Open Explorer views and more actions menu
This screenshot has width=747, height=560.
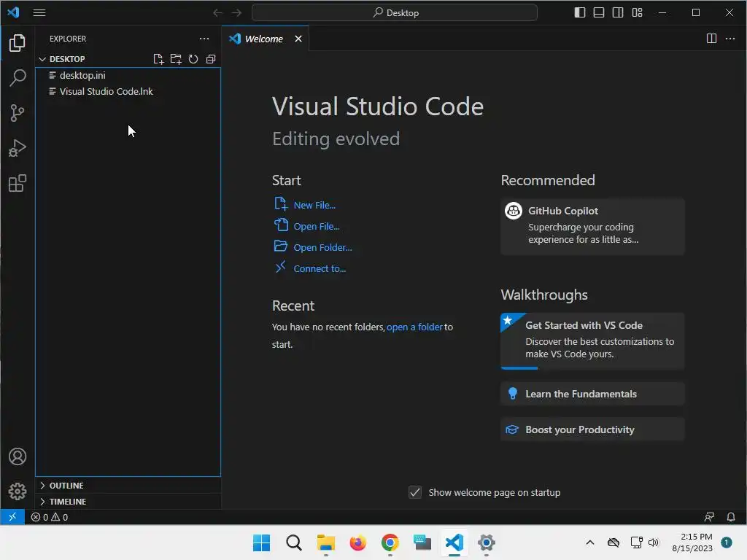[204, 39]
